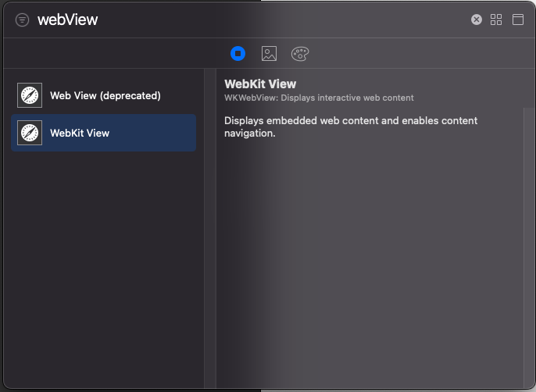536x392 pixels.
Task: Show the Color palette library tab
Action: click(300, 54)
